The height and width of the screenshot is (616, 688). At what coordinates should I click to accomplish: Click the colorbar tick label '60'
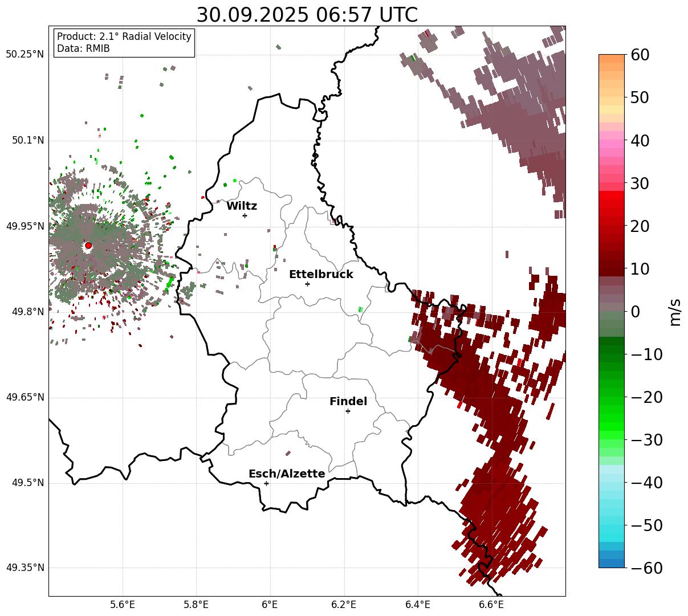coord(641,55)
